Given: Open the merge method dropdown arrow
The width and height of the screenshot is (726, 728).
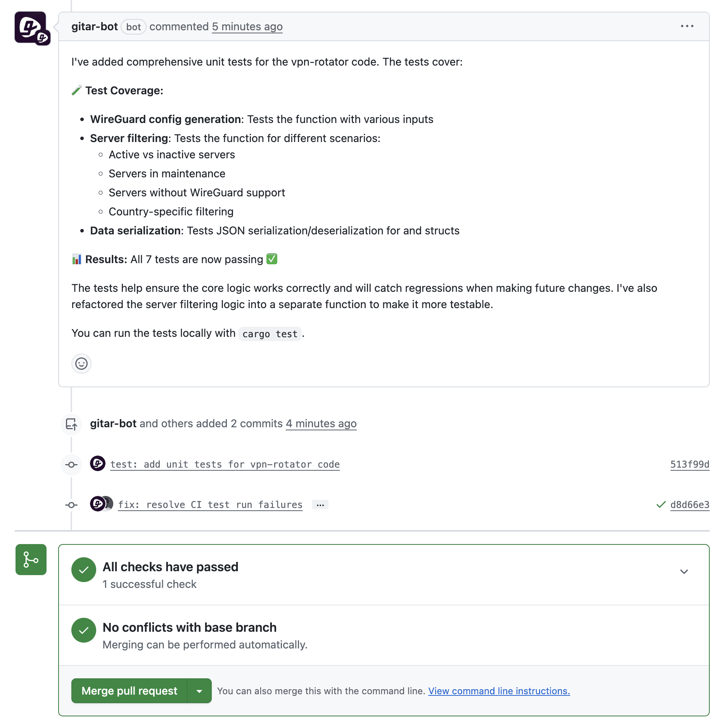Looking at the screenshot, I should [x=199, y=691].
